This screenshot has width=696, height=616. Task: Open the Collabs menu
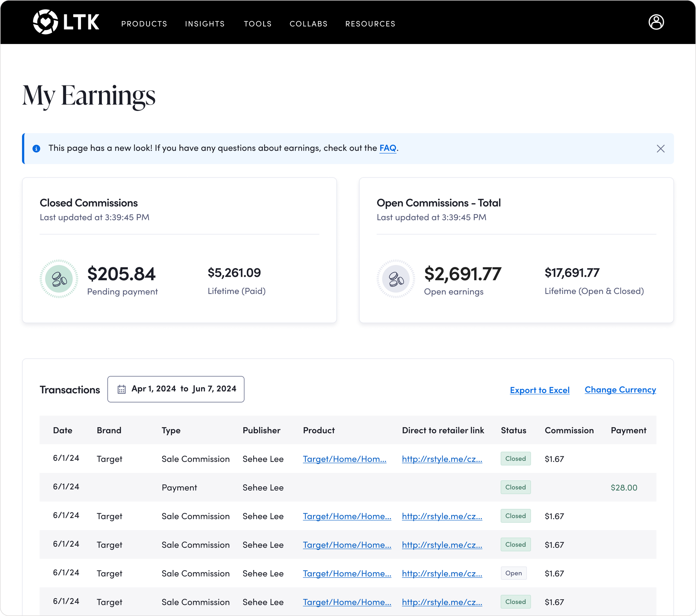coord(308,24)
